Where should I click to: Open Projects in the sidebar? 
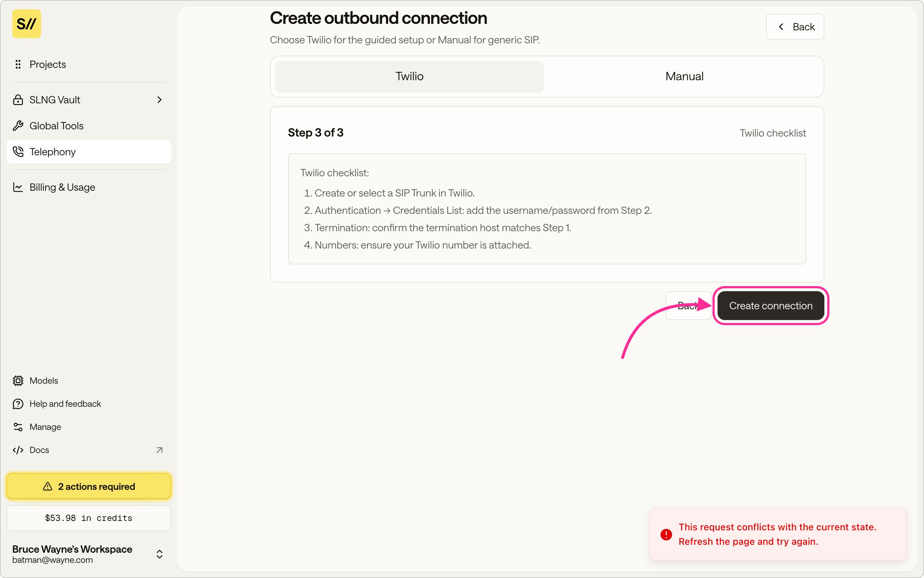88,64
